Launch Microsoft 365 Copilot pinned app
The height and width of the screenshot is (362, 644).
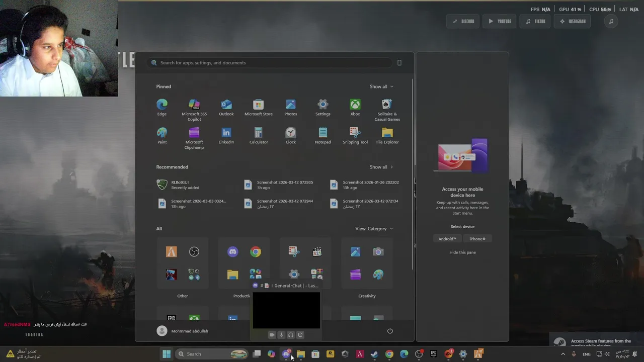coord(194,110)
